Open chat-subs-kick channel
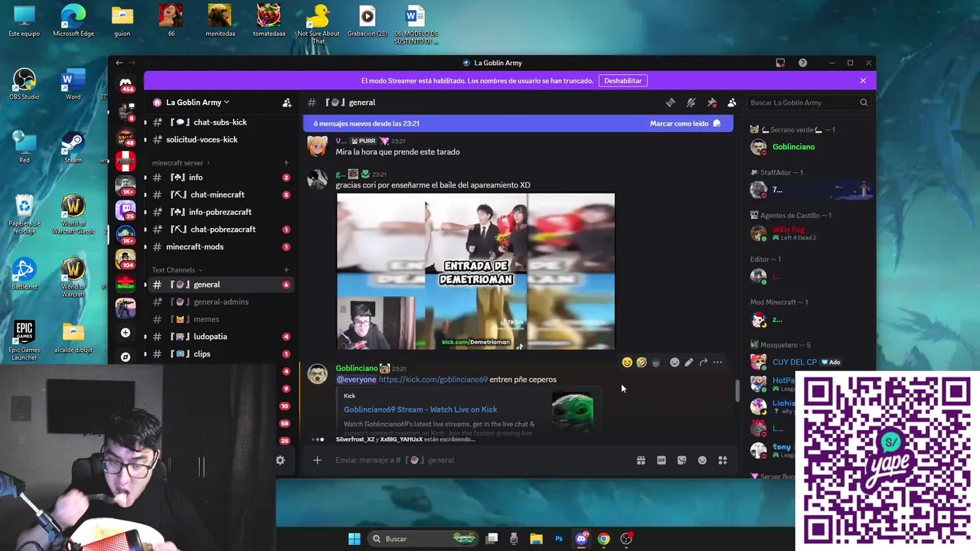 [220, 122]
